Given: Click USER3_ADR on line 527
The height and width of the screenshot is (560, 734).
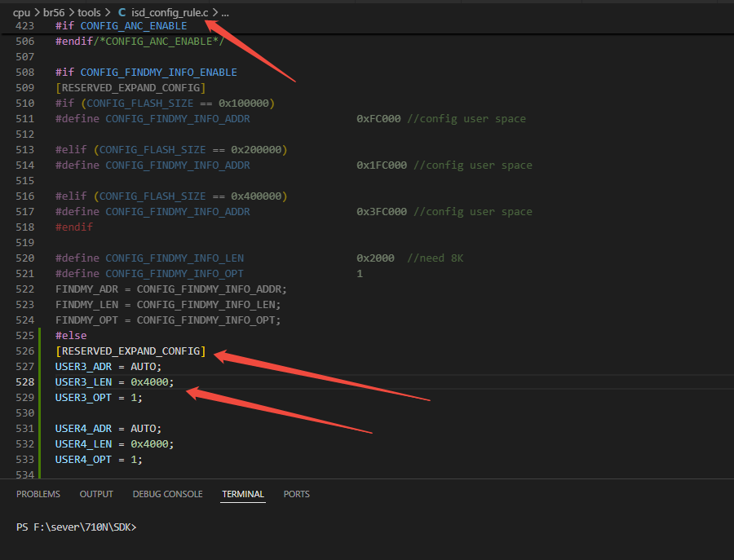Looking at the screenshot, I should [83, 366].
